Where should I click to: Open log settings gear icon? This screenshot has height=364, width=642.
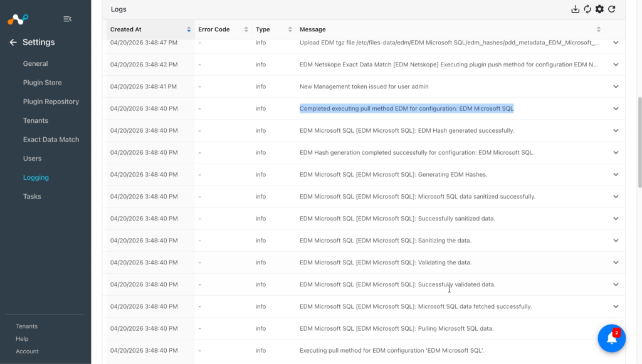(x=599, y=9)
